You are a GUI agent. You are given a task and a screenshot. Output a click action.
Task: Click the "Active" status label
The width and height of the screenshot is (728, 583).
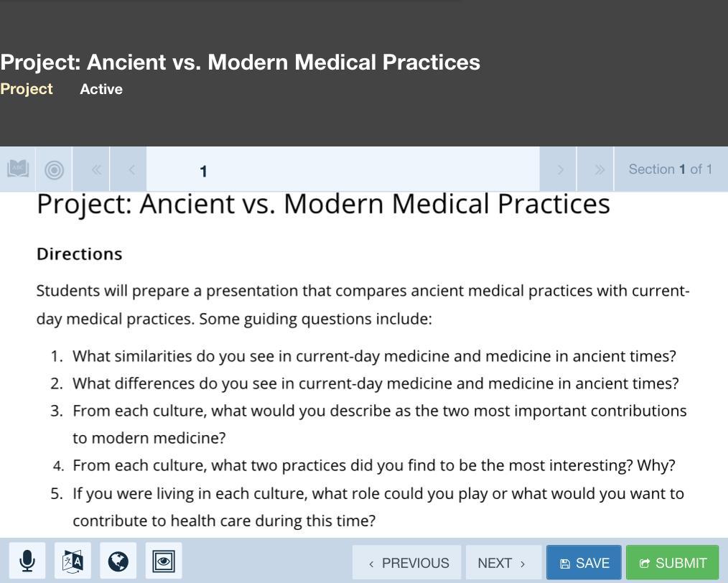(x=101, y=89)
